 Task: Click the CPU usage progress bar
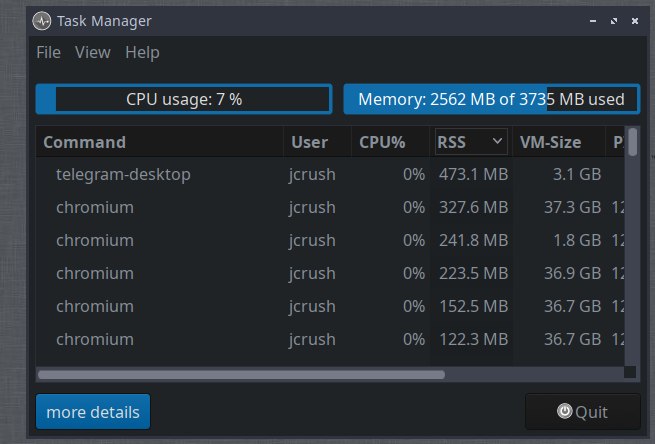coord(184,99)
